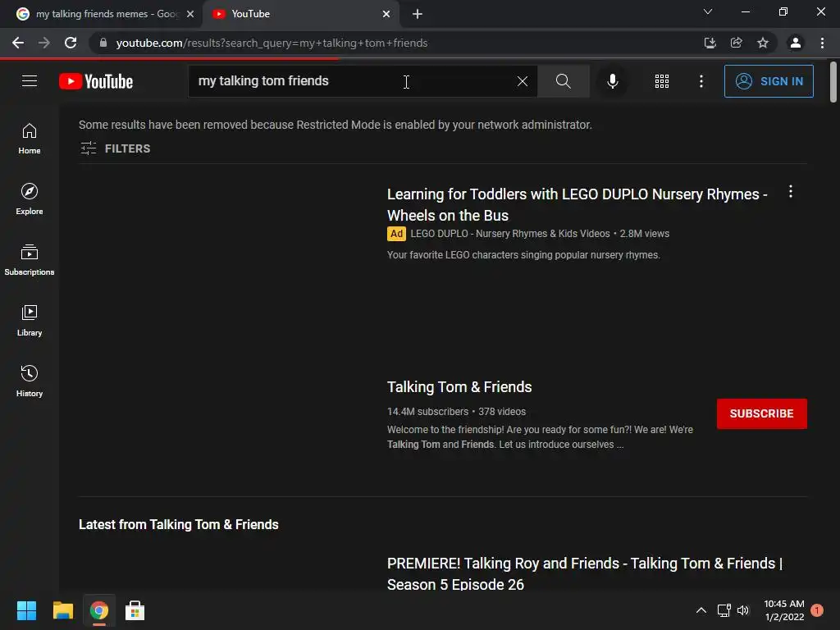The height and width of the screenshot is (630, 840).
Task: Open the notification badge in the tray
Action: [817, 610]
